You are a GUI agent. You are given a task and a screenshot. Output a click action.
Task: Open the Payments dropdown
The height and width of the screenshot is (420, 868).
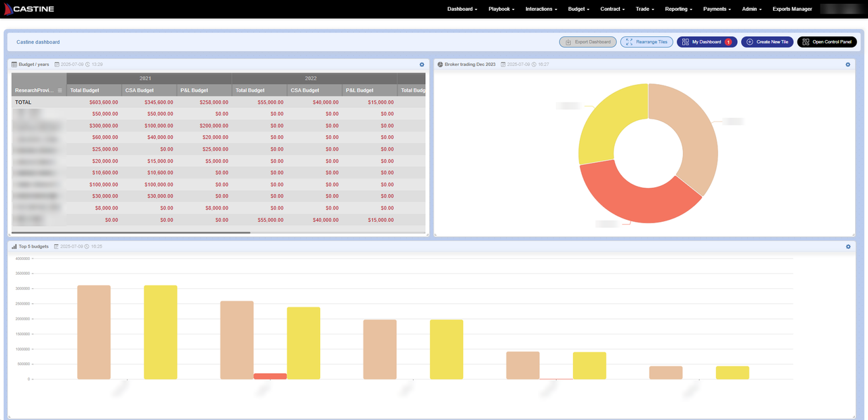717,9
